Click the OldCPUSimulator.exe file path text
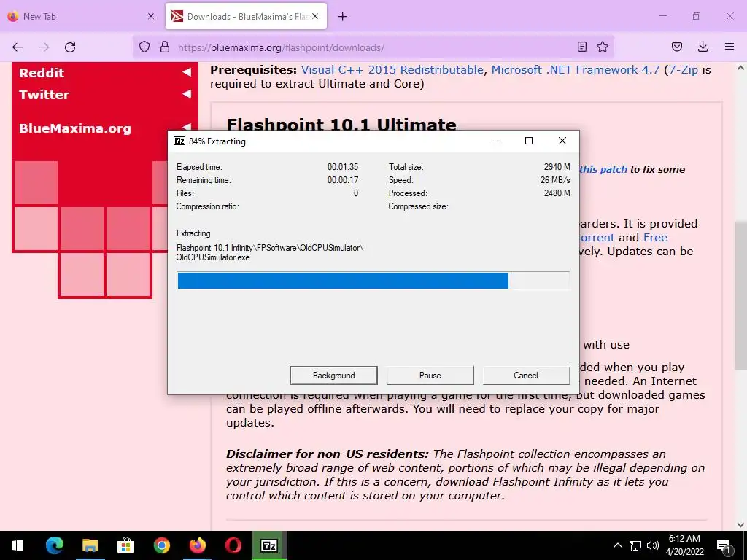747x560 pixels. [x=270, y=252]
